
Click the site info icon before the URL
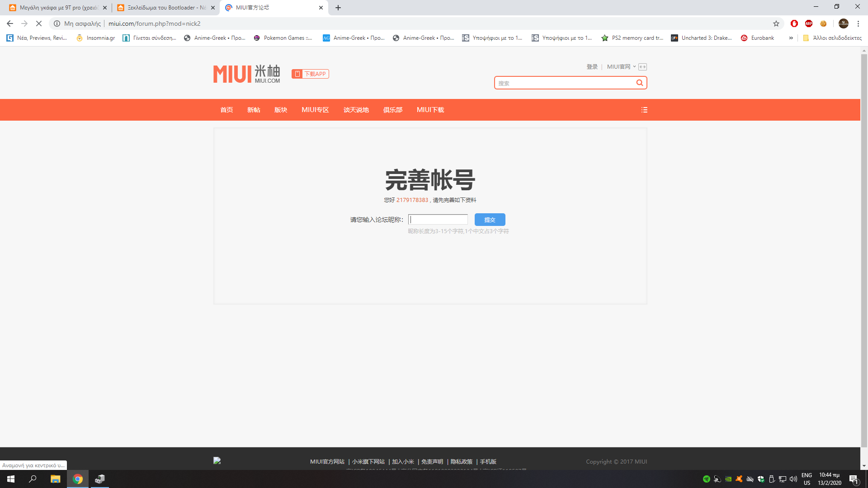point(57,23)
